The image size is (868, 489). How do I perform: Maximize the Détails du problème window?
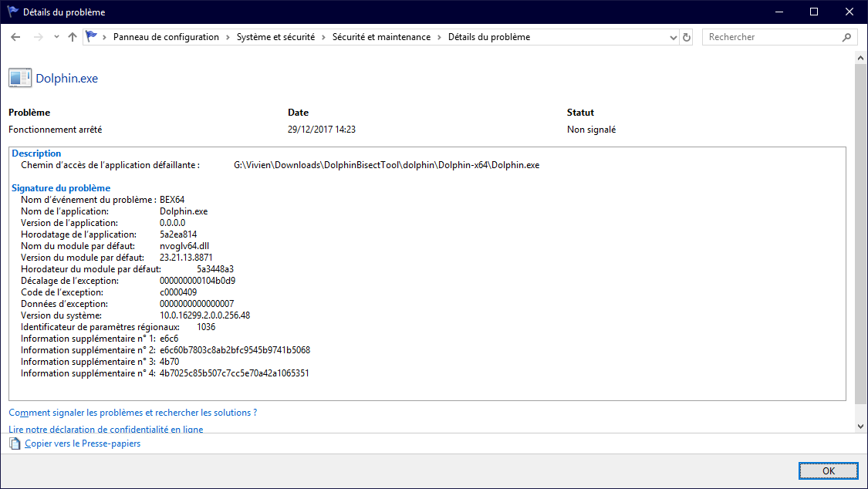[814, 12]
